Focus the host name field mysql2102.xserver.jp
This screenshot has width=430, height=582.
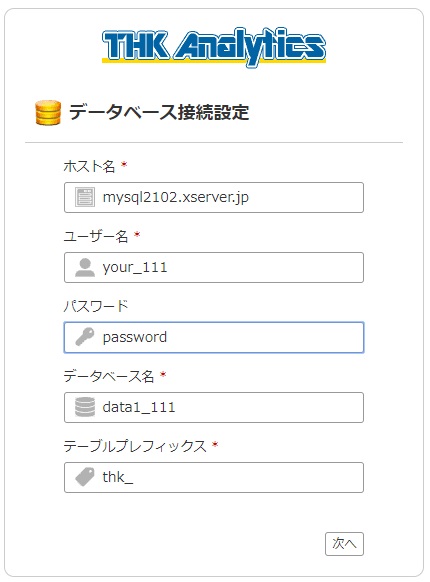214,197
